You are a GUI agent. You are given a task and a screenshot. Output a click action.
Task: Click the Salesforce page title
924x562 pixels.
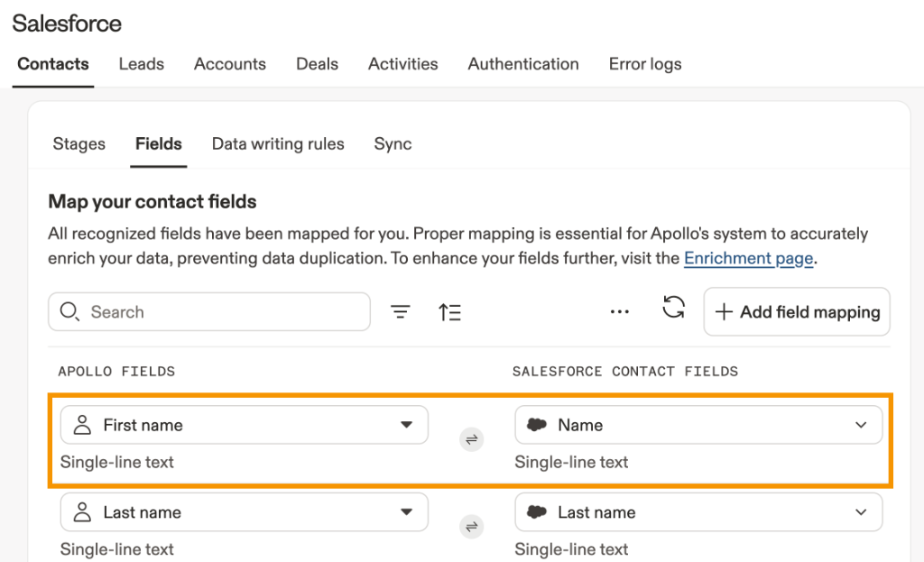tap(67, 23)
